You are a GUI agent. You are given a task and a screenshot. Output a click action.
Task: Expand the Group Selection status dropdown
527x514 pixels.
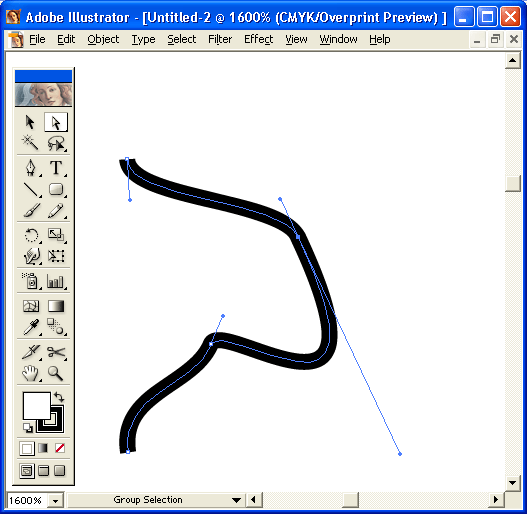coord(236,500)
